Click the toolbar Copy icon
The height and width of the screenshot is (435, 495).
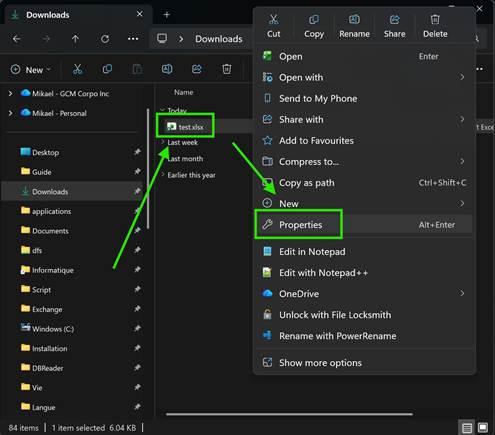[107, 69]
